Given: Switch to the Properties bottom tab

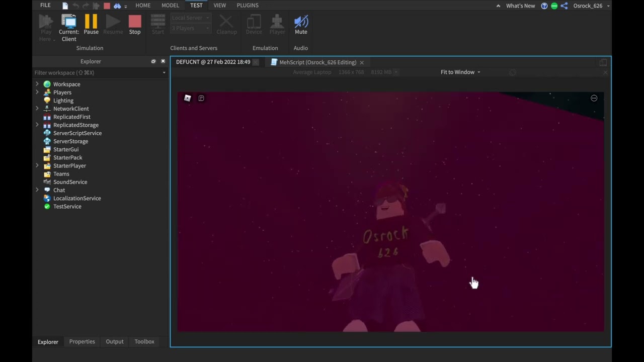Looking at the screenshot, I should click(82, 341).
